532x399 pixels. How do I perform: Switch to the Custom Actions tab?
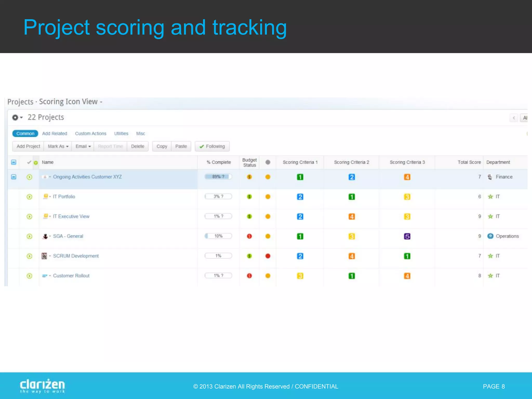tap(91, 134)
